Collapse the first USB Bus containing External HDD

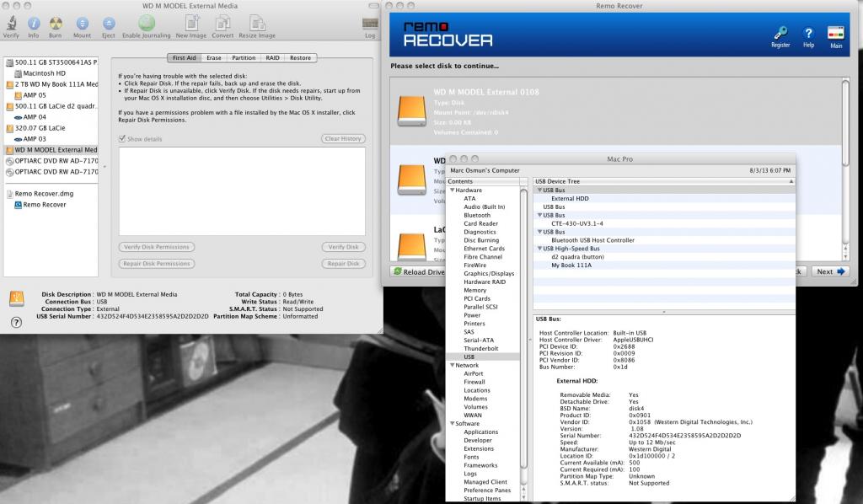540,190
